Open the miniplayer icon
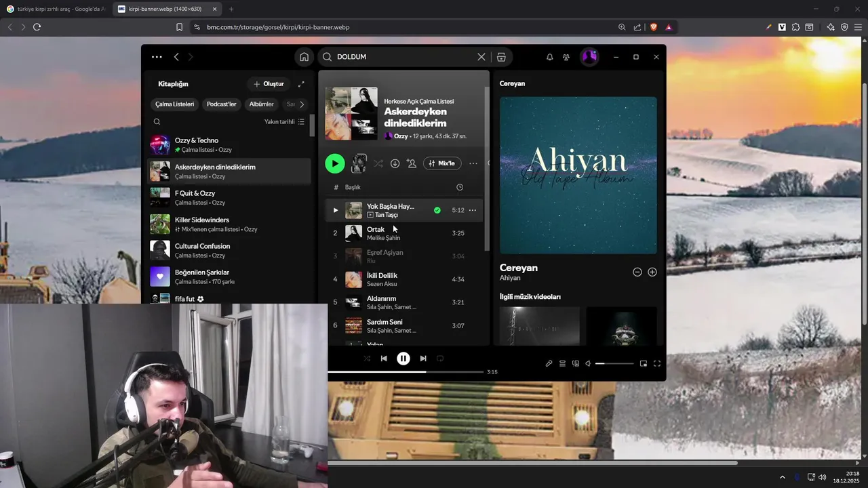 pyautogui.click(x=644, y=364)
